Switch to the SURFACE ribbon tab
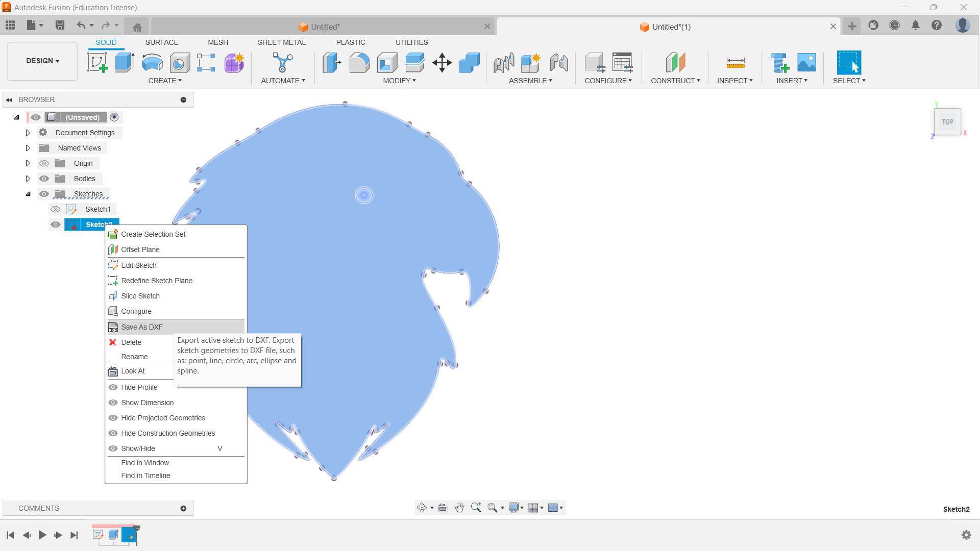The height and width of the screenshot is (551, 980). [x=162, y=42]
